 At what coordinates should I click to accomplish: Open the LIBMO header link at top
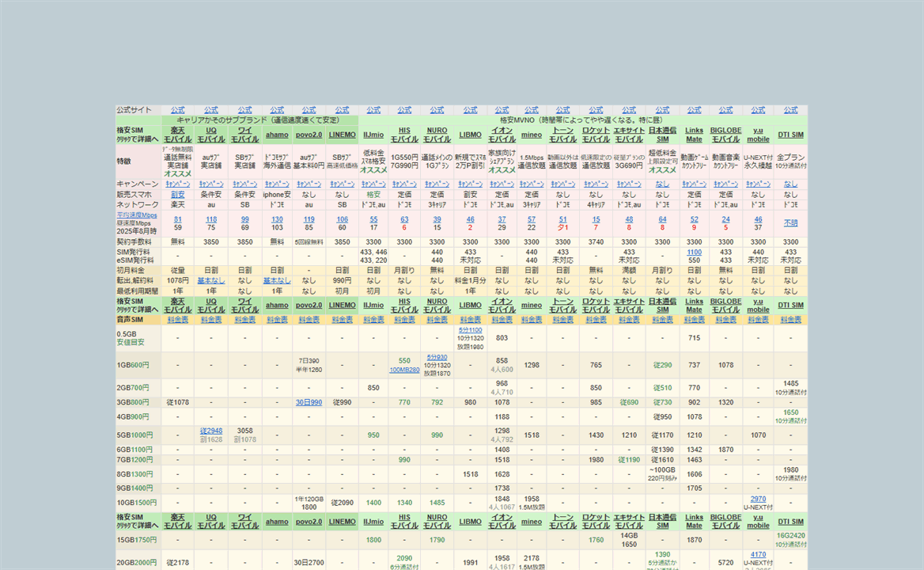tap(470, 135)
